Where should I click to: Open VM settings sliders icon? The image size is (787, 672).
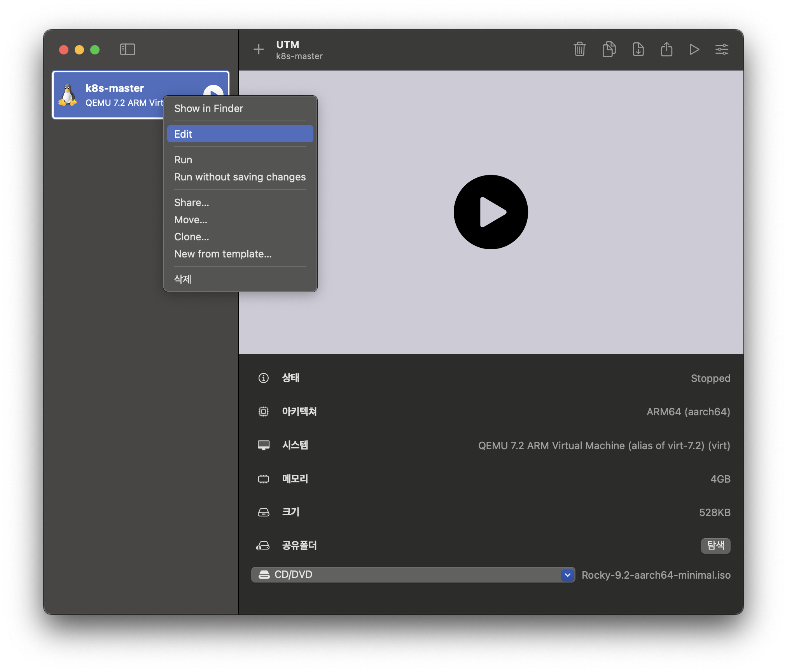click(x=722, y=49)
